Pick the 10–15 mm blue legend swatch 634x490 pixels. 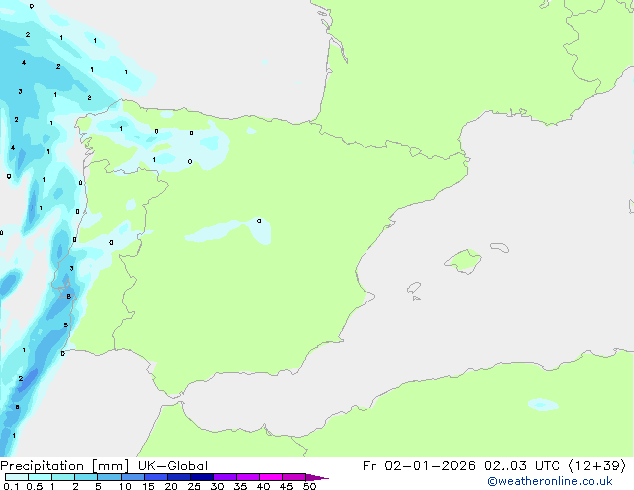(x=133, y=477)
